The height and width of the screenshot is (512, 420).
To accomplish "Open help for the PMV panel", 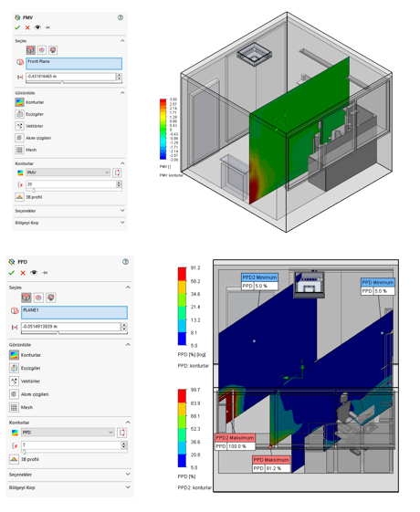I will (x=121, y=17).
